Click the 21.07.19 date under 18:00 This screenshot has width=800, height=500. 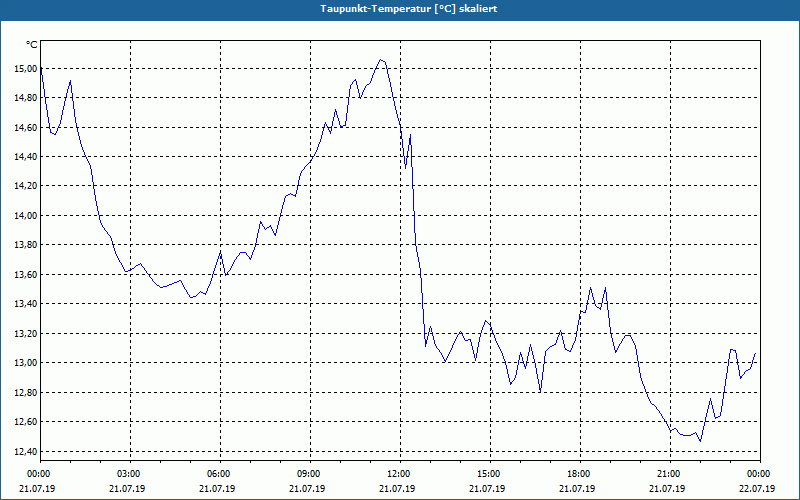coord(577,489)
